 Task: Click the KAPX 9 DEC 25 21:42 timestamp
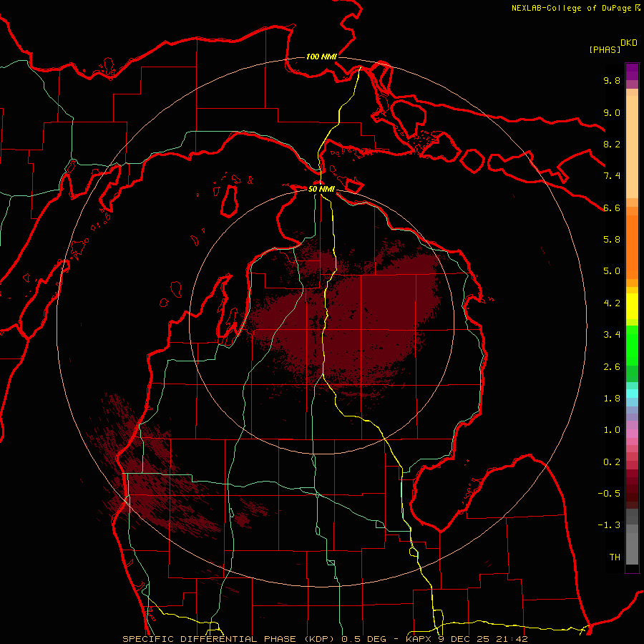467,639
